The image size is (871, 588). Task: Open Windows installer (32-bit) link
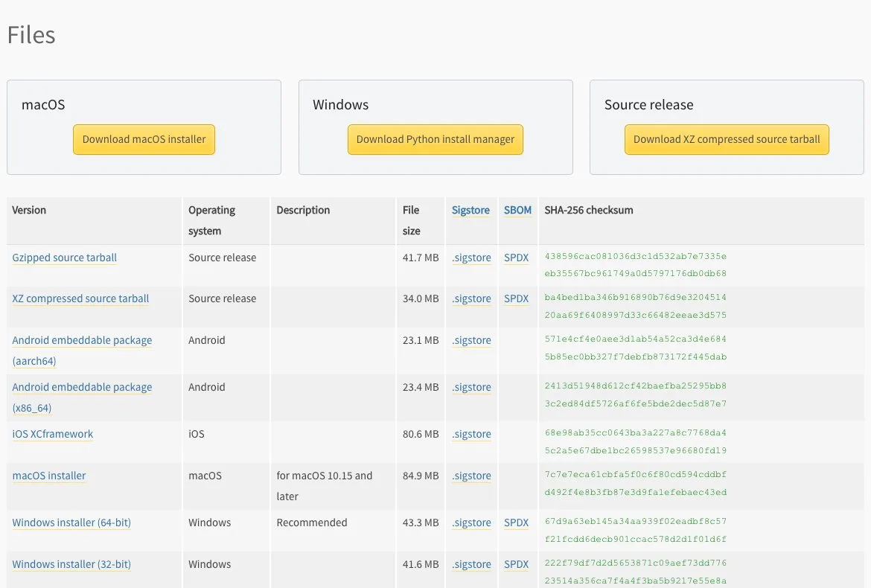pyautogui.click(x=71, y=564)
